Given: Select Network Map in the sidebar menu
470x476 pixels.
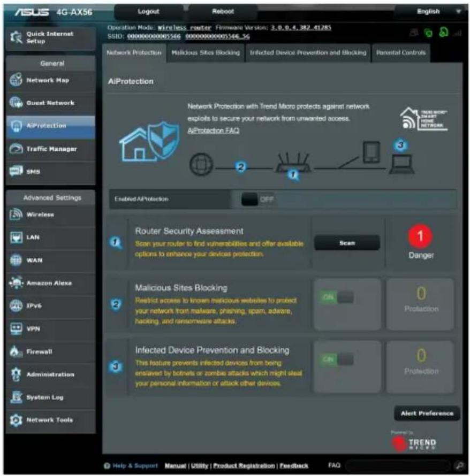Looking at the screenshot, I should tap(50, 80).
